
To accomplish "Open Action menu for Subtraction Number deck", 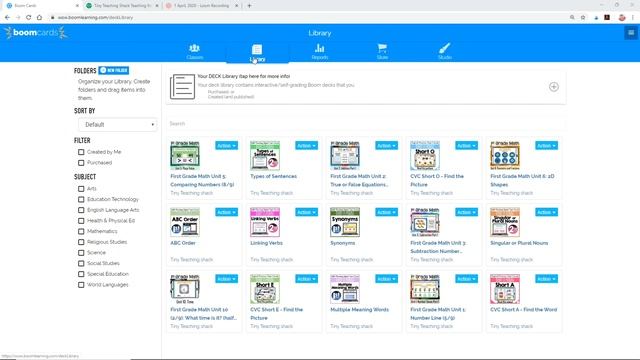I will (x=466, y=212).
